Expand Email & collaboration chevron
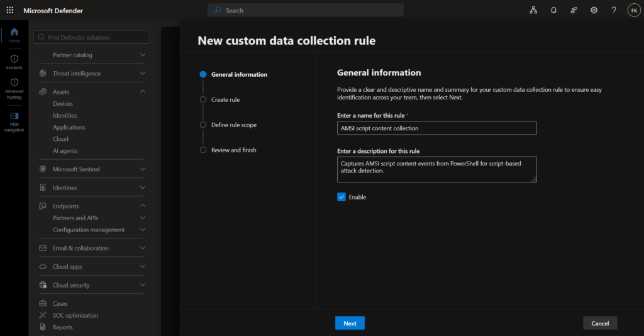 click(x=143, y=248)
